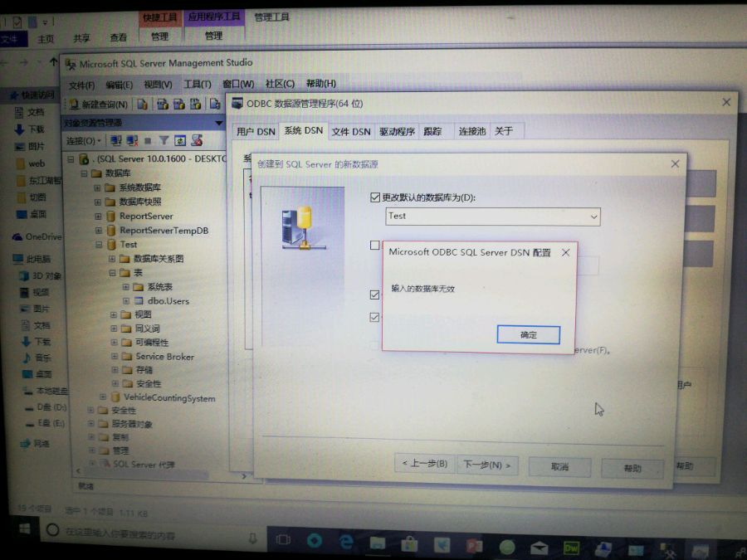Open Dreamweaver from the taskbar
Viewport: 747px width, 560px height.
(571, 548)
